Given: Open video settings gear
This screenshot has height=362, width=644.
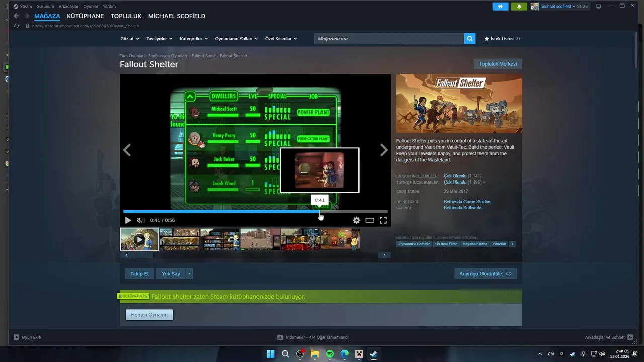Looking at the screenshot, I should coord(356,220).
